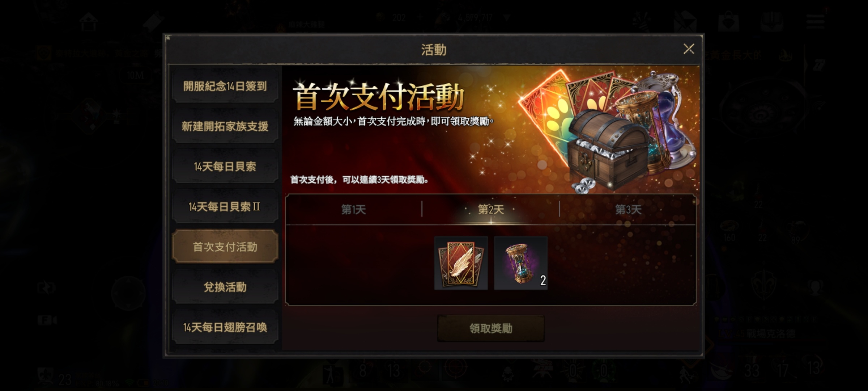Select 新建開拓家族支援 entry
Screen dimensions: 868x391
coord(225,126)
